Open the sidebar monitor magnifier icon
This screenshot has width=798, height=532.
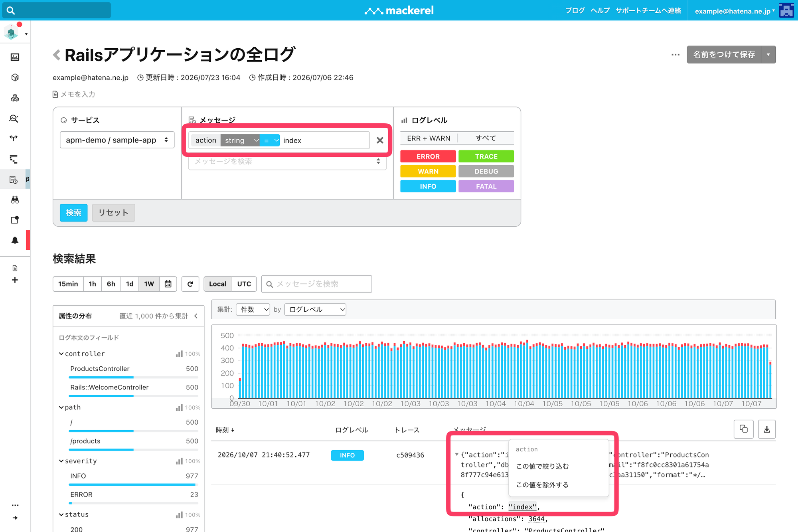point(14,119)
